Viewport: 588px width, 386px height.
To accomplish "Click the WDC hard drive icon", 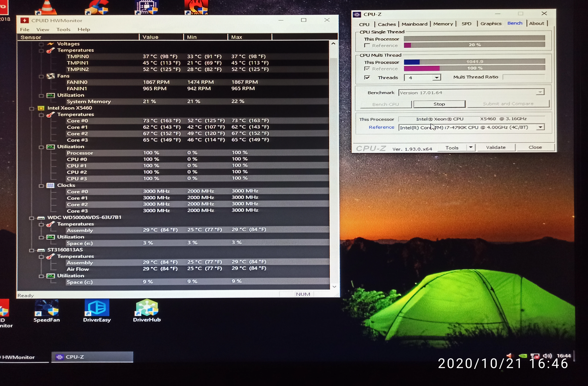I will point(41,218).
